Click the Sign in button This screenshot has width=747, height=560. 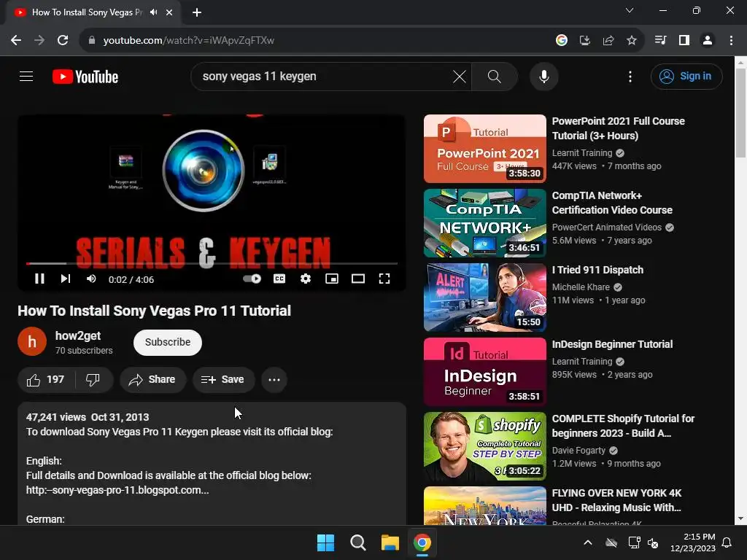tap(686, 76)
